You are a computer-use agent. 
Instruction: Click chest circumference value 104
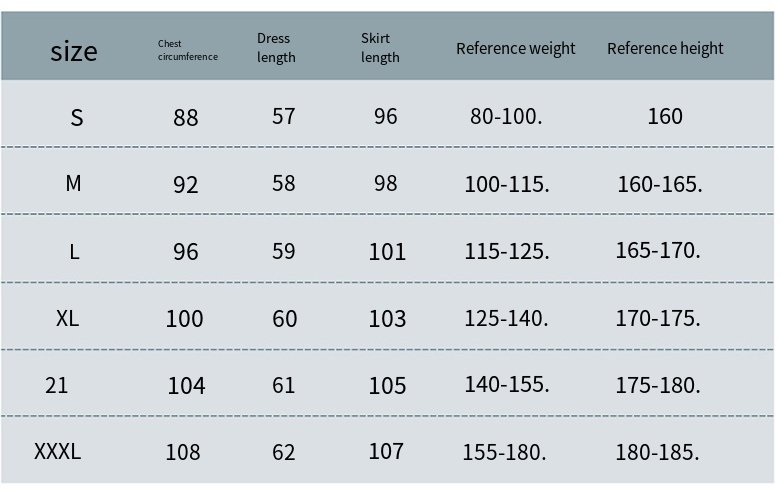coord(186,385)
